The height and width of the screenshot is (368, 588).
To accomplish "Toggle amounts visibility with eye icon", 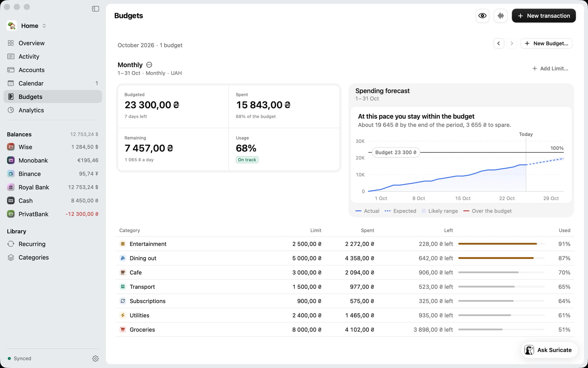I will pos(482,16).
